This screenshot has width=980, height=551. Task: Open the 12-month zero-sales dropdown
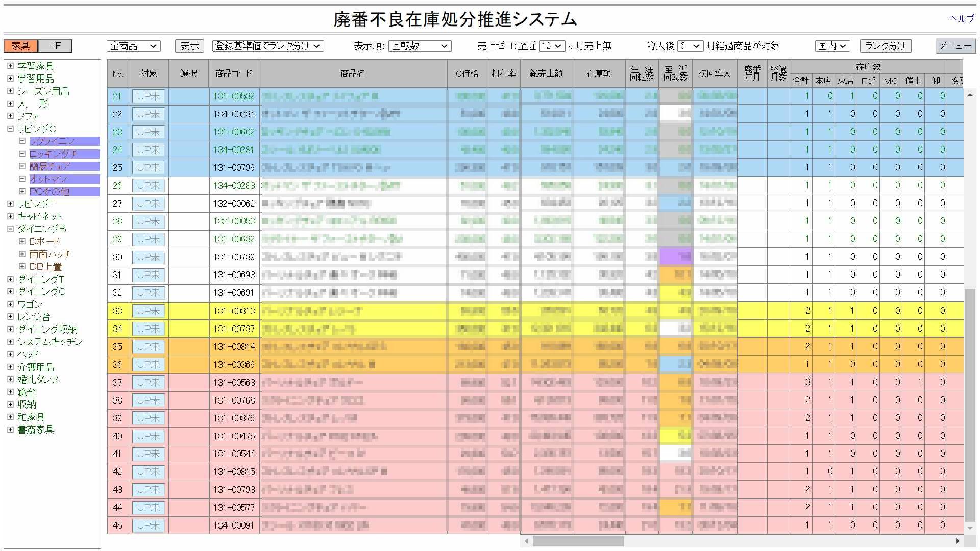pyautogui.click(x=552, y=46)
